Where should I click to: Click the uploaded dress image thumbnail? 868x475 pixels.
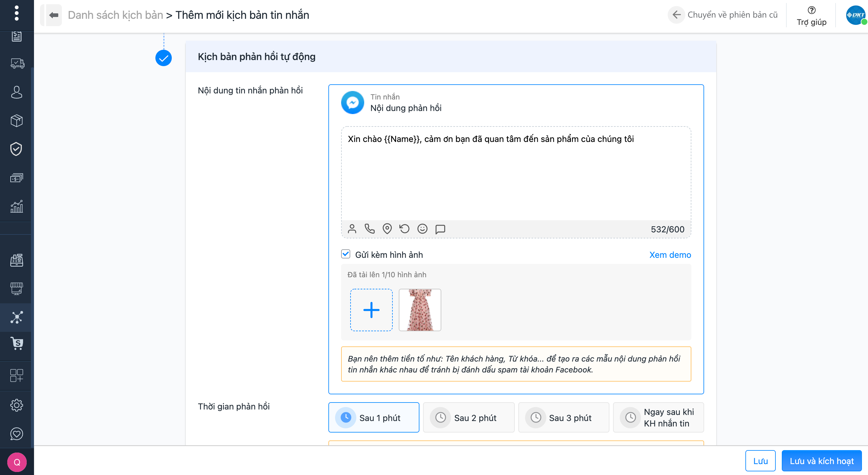(420, 310)
